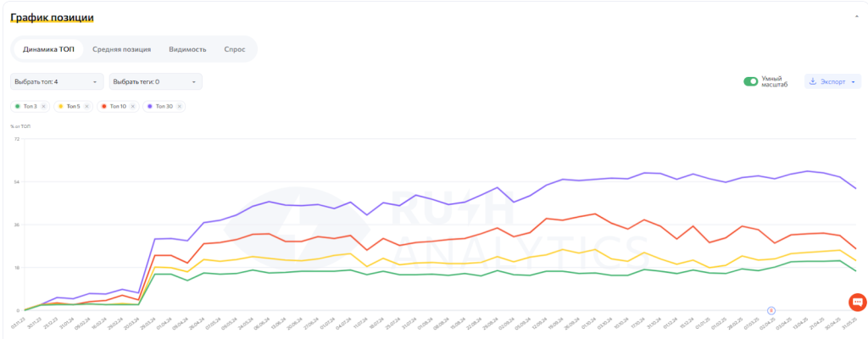Expand the Экспорт dropdown arrow
The image size is (868, 339).
pos(852,81)
